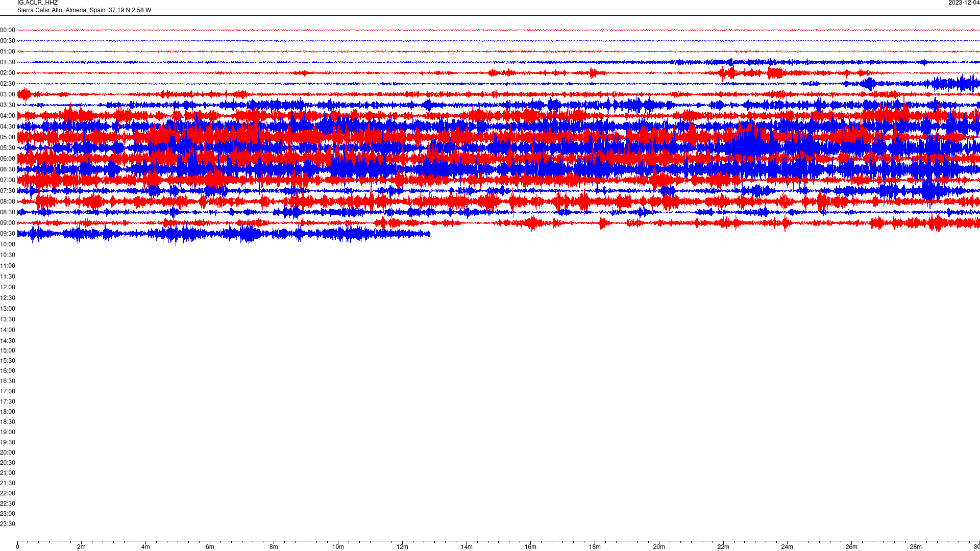Click the 02:00 time row label
This screenshot has width=980, height=551.
coord(8,73)
